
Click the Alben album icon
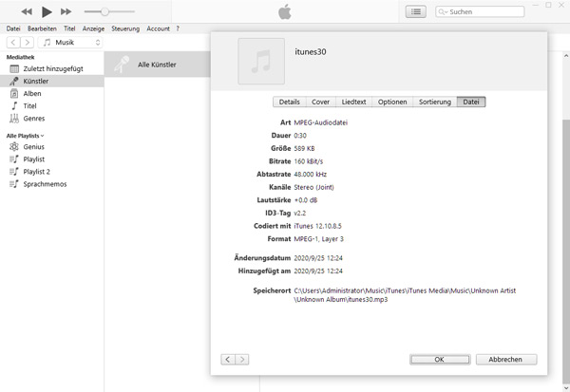click(14, 93)
